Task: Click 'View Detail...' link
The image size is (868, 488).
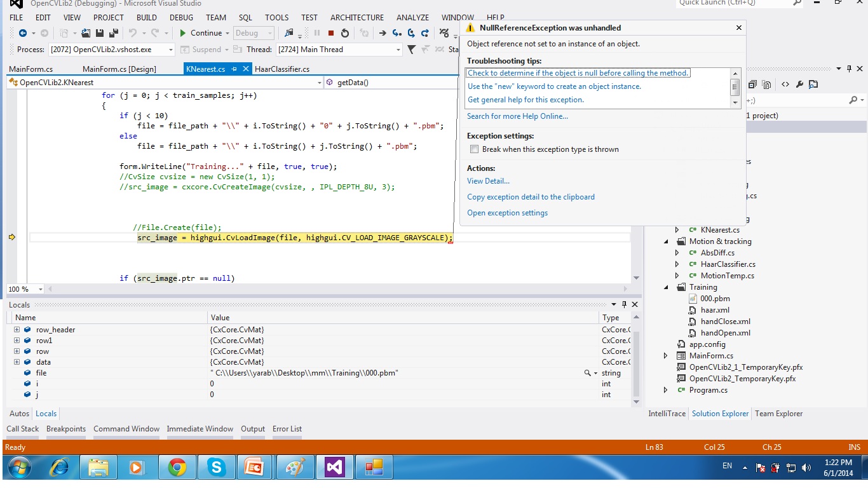Action: (488, 181)
